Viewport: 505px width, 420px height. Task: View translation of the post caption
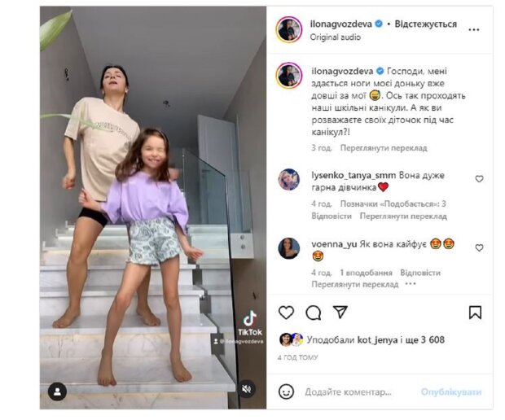[x=384, y=148]
